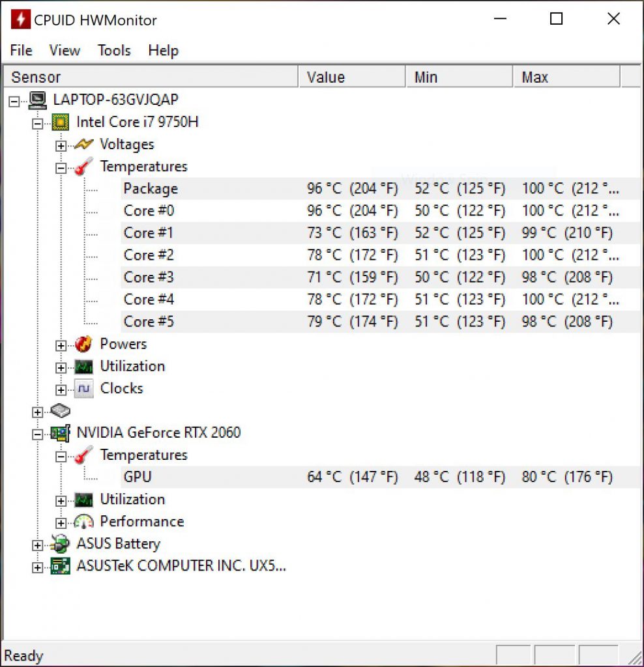Select the Core #0 row
The image size is (644, 667).
click(x=381, y=210)
